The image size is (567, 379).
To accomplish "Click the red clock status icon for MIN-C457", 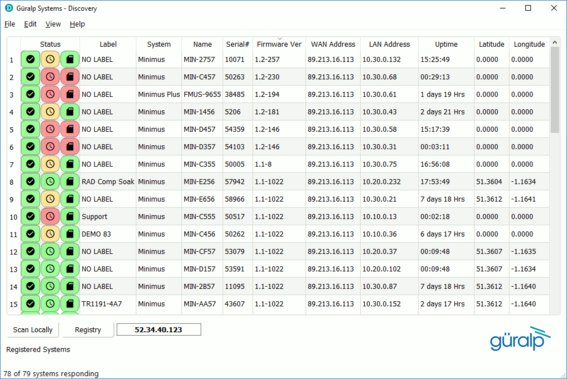I will [50, 77].
